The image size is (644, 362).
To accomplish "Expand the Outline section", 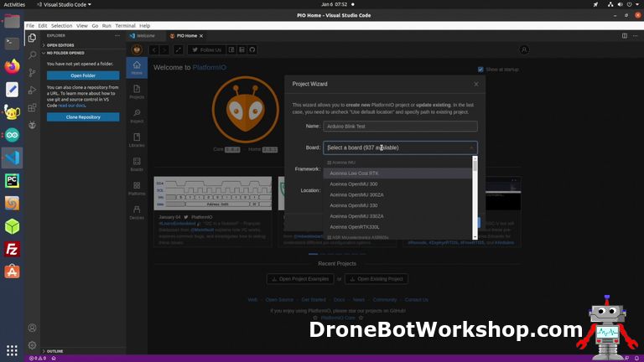I will pyautogui.click(x=55, y=351).
